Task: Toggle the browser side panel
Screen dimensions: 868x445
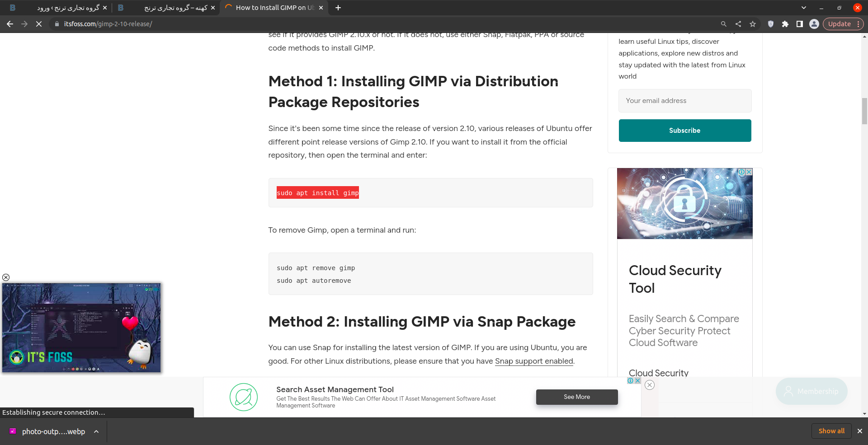Action: coord(800,24)
